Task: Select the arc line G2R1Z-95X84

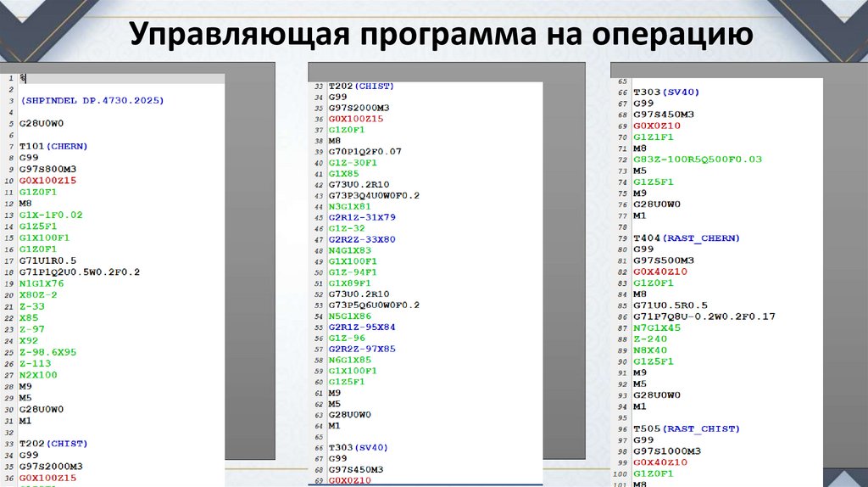Action: pyautogui.click(x=362, y=327)
